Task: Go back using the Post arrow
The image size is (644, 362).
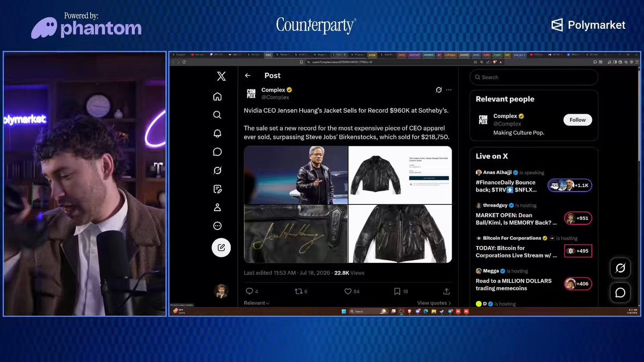Action: [247, 76]
